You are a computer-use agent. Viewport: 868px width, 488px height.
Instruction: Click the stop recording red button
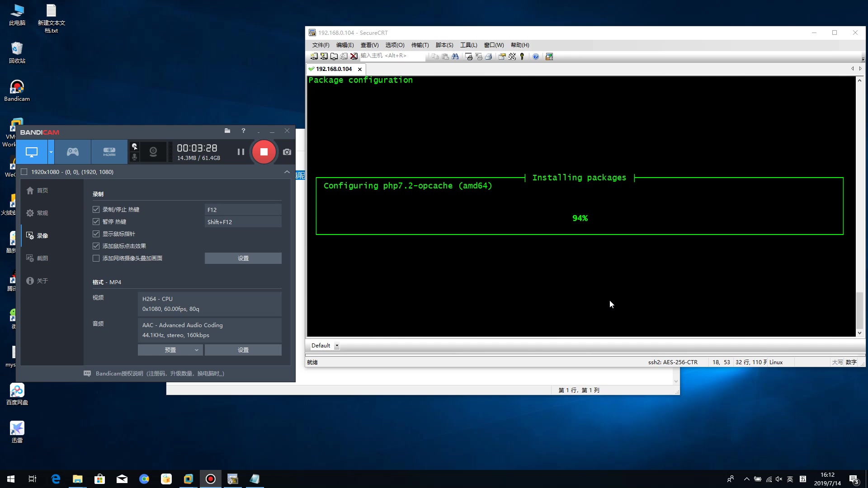(x=264, y=151)
